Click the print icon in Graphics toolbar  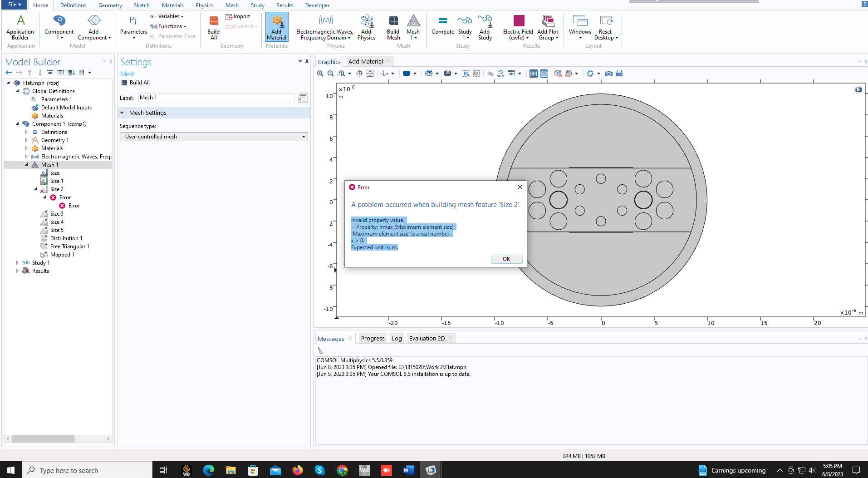click(619, 74)
